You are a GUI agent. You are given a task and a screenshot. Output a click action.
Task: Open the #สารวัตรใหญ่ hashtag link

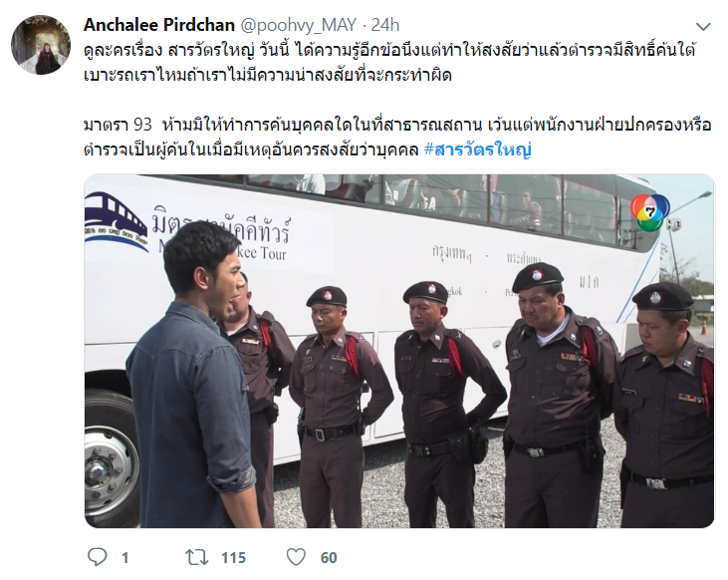(x=478, y=149)
